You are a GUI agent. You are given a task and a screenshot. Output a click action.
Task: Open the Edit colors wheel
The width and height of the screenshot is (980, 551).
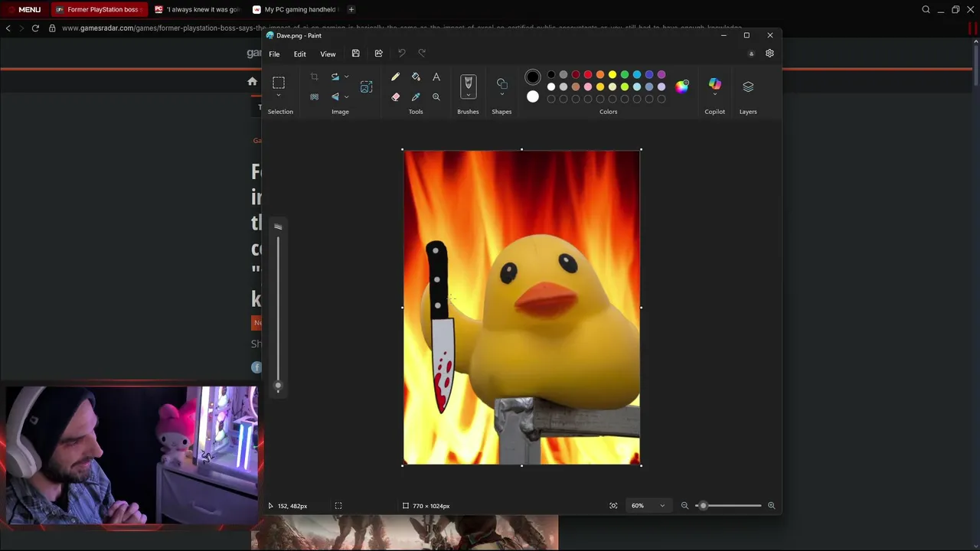(x=681, y=86)
